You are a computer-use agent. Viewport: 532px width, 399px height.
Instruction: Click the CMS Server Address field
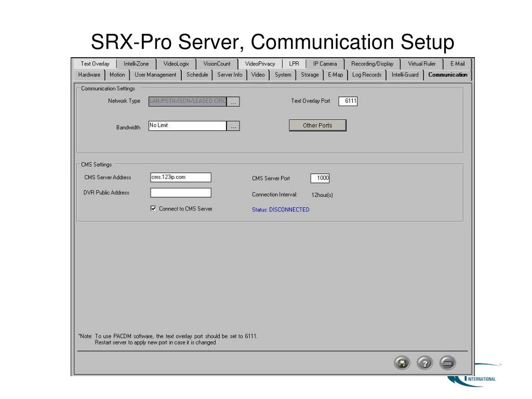point(181,178)
